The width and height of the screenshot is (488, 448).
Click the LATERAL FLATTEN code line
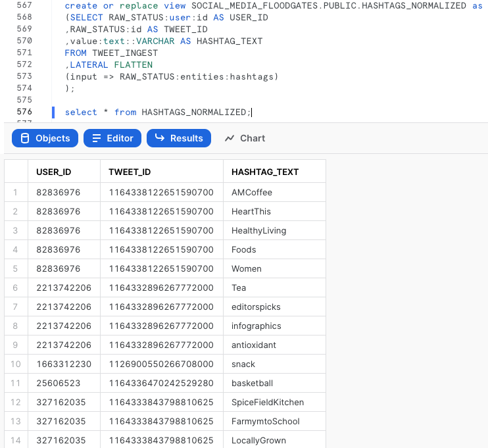[109, 64]
